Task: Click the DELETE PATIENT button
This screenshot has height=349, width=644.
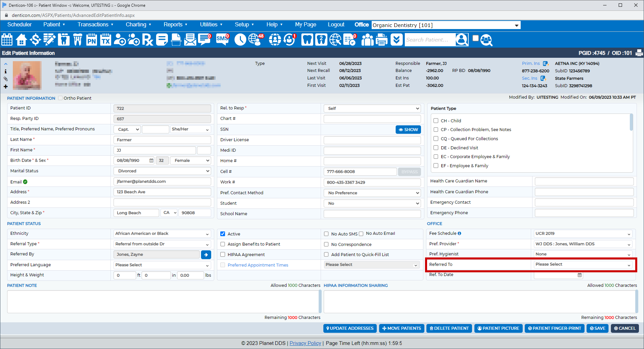Action: [449, 328]
